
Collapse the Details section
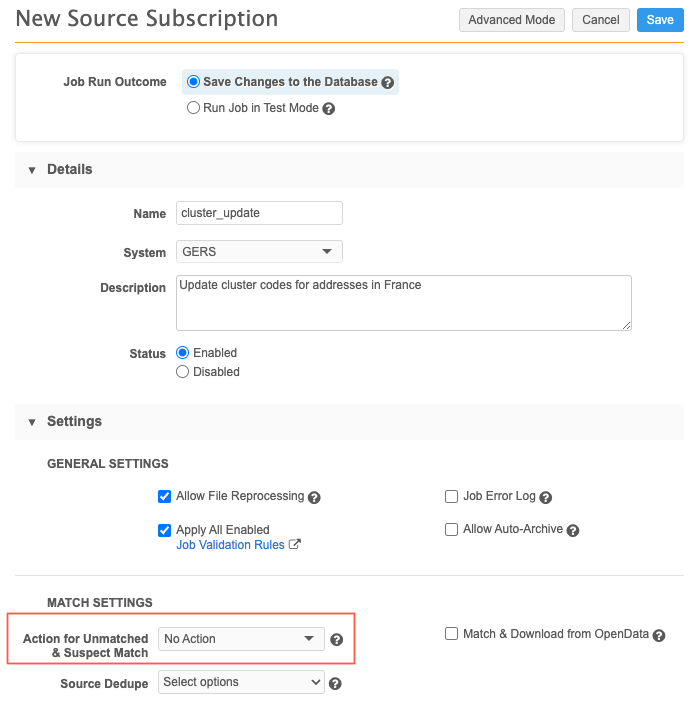tap(32, 170)
